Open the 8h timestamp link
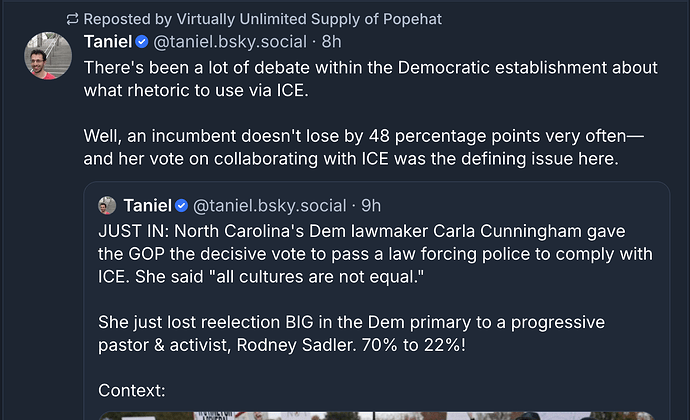 point(331,43)
